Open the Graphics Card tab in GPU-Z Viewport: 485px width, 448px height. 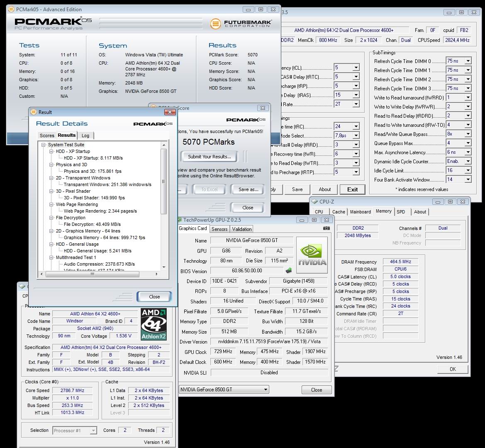(x=193, y=228)
